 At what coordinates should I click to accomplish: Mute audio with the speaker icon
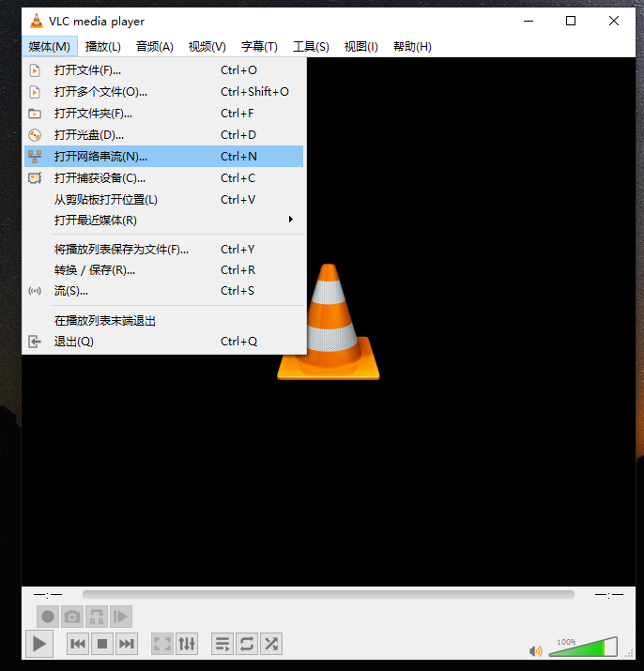[535, 651]
